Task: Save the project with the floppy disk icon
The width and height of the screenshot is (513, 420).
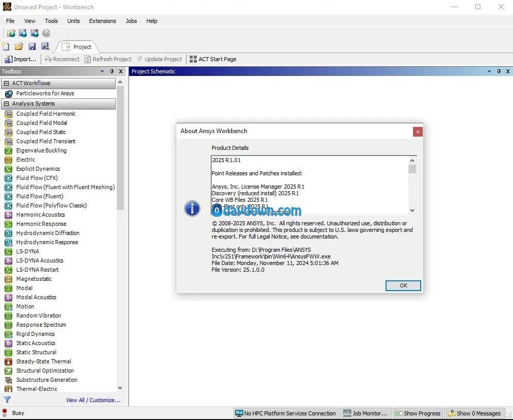Action: (x=32, y=46)
